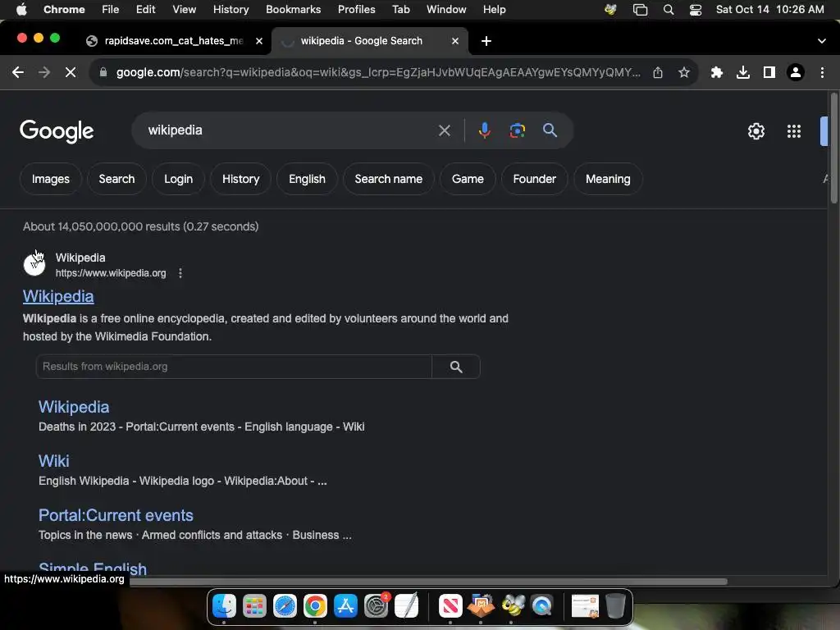
Task: Click the browser forward arrow
Action: coord(44,72)
